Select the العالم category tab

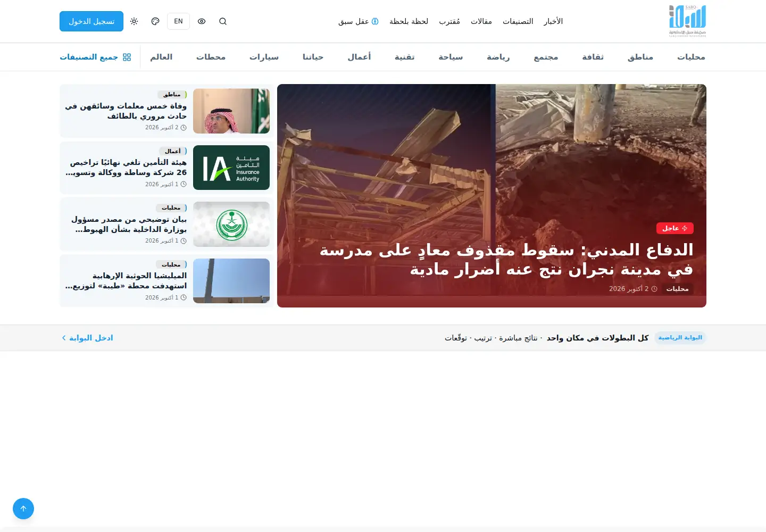point(161,57)
